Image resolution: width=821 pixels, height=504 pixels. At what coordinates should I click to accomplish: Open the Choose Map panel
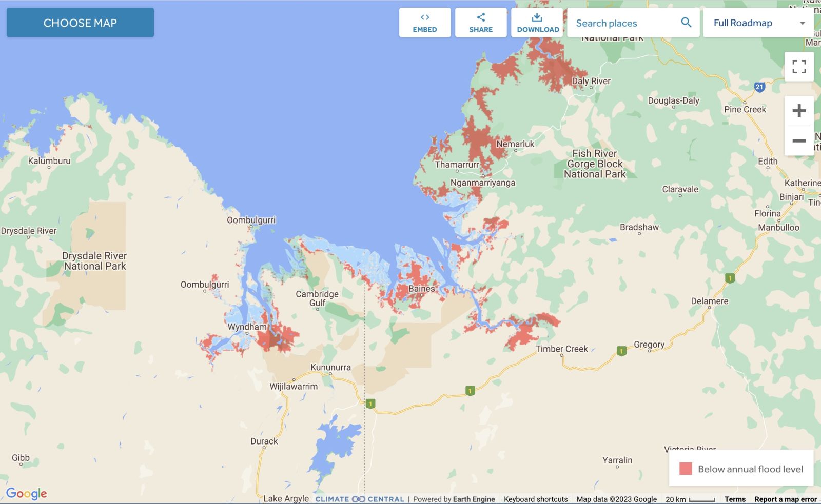[x=80, y=23]
